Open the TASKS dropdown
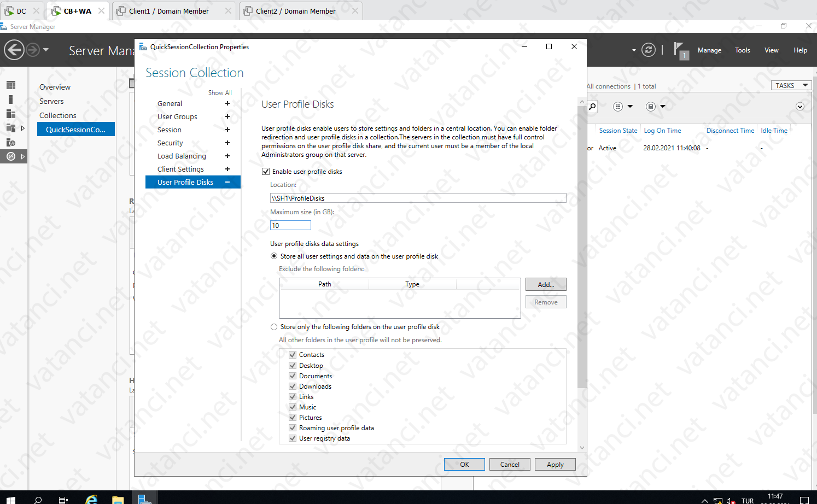817x504 pixels. 791,85
